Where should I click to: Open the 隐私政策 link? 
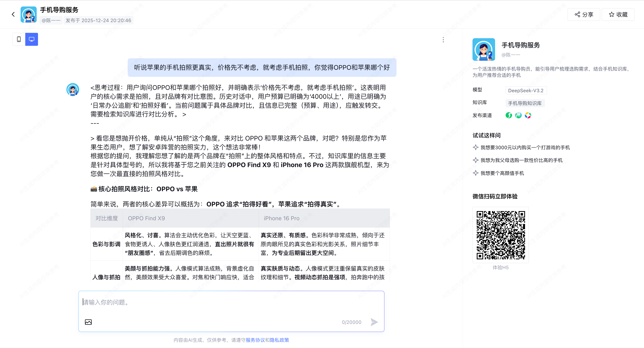tap(279, 340)
